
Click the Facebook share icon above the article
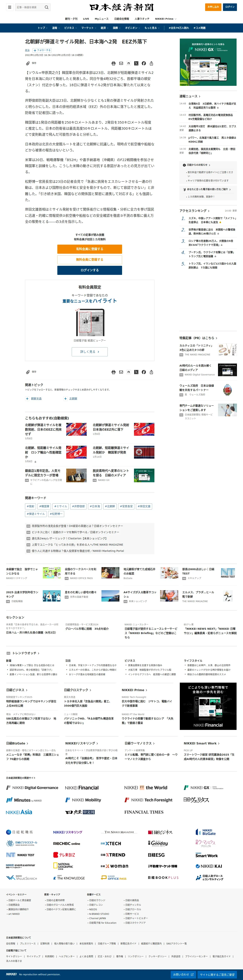pyautogui.click(x=144, y=64)
